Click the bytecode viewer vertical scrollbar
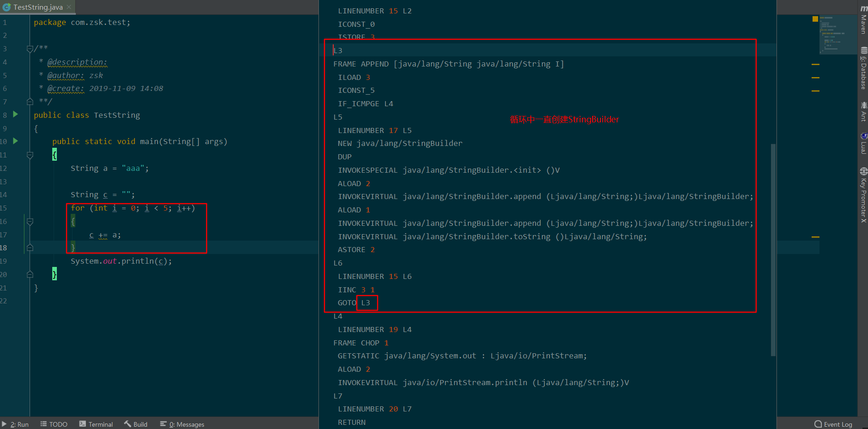868x429 pixels. (x=773, y=249)
